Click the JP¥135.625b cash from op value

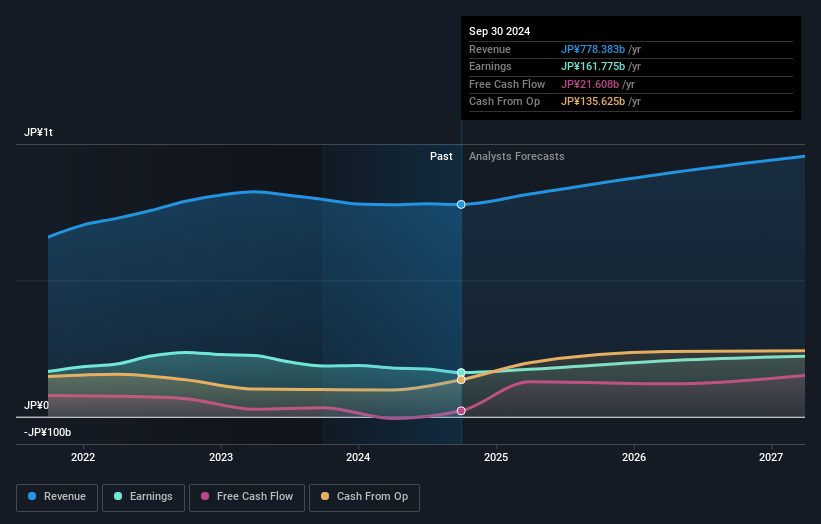pyautogui.click(x=593, y=102)
